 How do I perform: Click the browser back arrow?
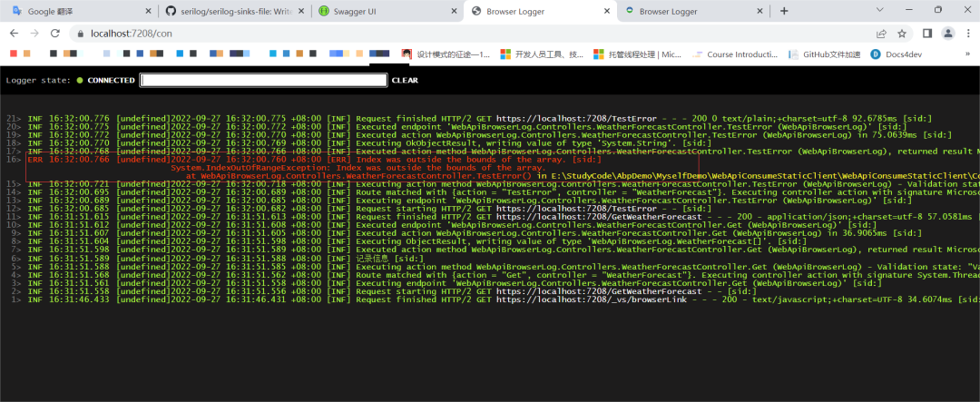pos(14,34)
